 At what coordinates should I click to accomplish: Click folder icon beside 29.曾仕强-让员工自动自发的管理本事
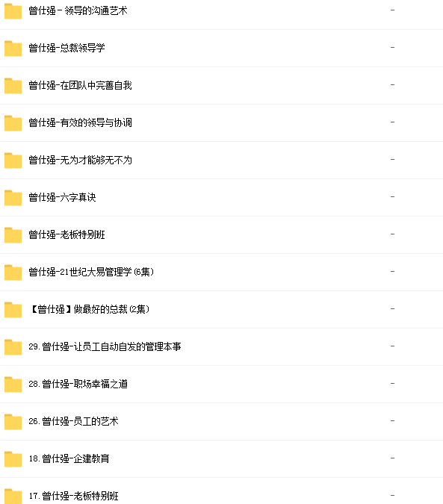pyautogui.click(x=13, y=347)
